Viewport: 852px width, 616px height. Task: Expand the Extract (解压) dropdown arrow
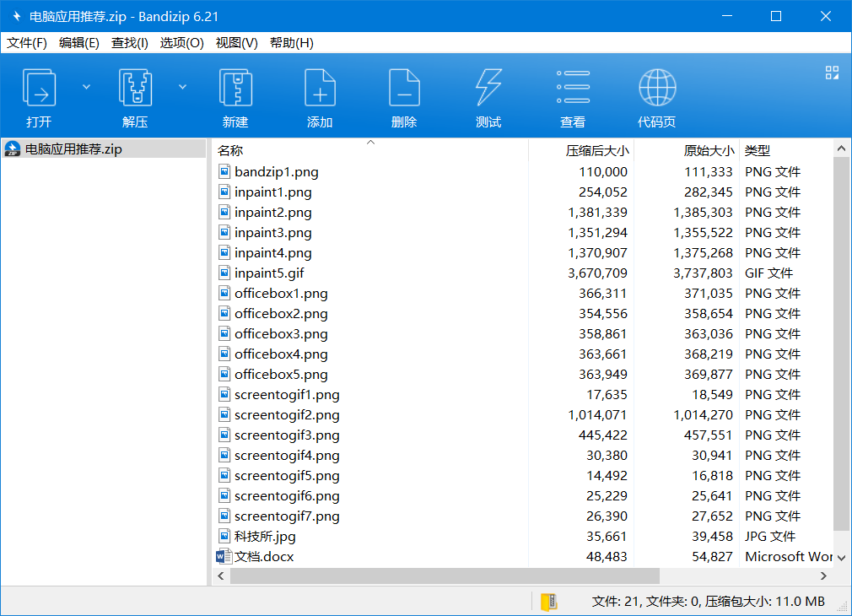(182, 87)
